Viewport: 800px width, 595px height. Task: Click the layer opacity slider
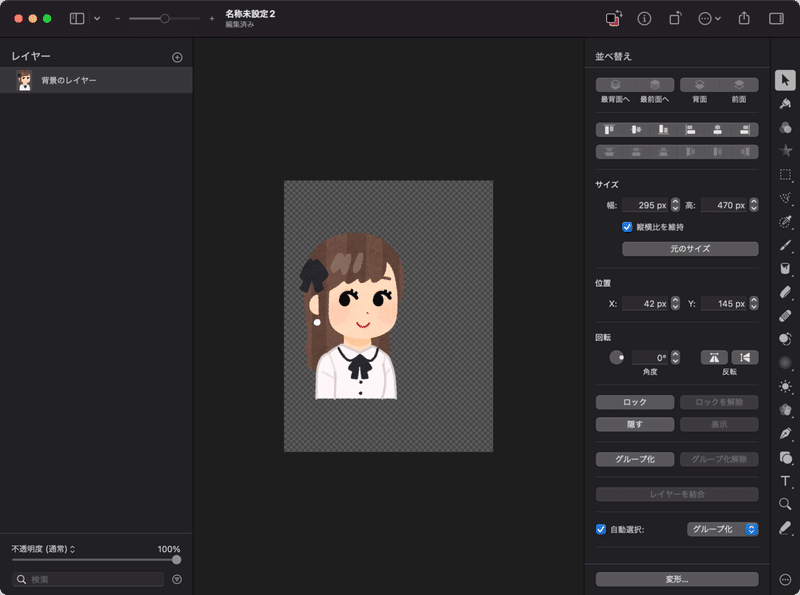[x=96, y=560]
